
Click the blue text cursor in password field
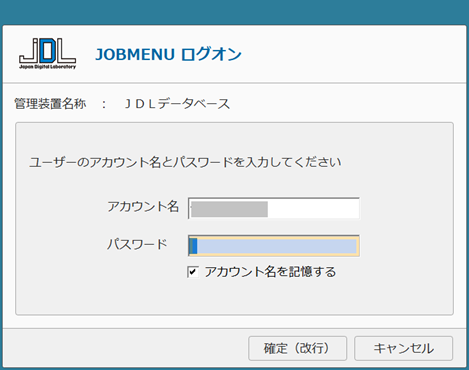(194, 246)
